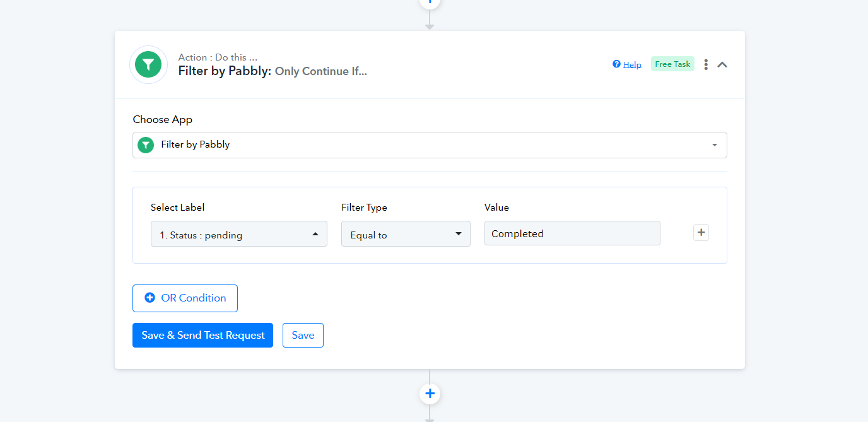868x422 pixels.
Task: Click the blue Help question mark icon
Action: [616, 64]
